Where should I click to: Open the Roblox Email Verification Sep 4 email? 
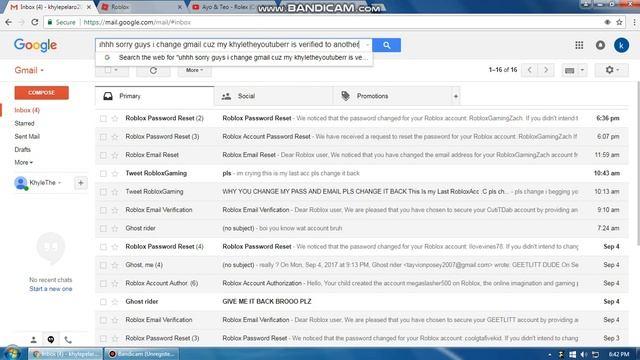point(362,320)
